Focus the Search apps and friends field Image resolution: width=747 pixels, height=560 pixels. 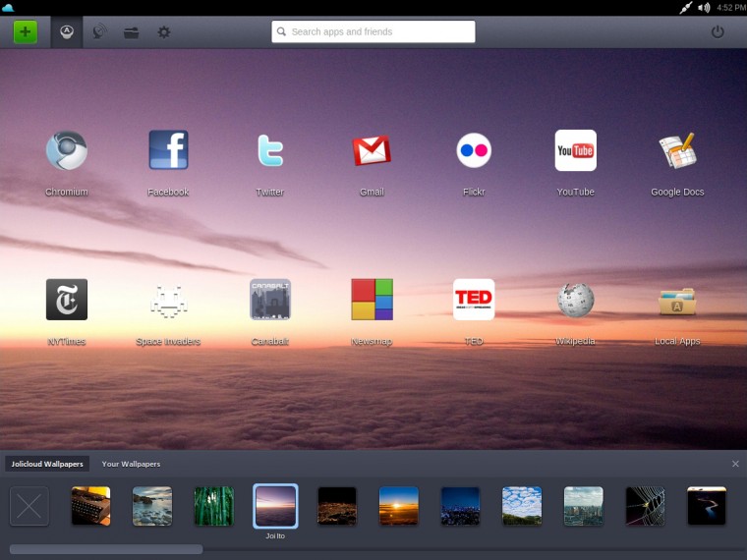(x=373, y=31)
